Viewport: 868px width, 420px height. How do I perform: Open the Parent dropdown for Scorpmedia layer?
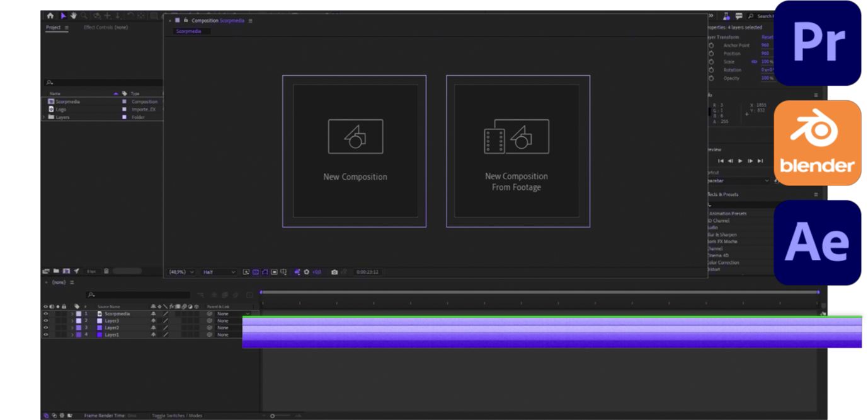pos(233,313)
